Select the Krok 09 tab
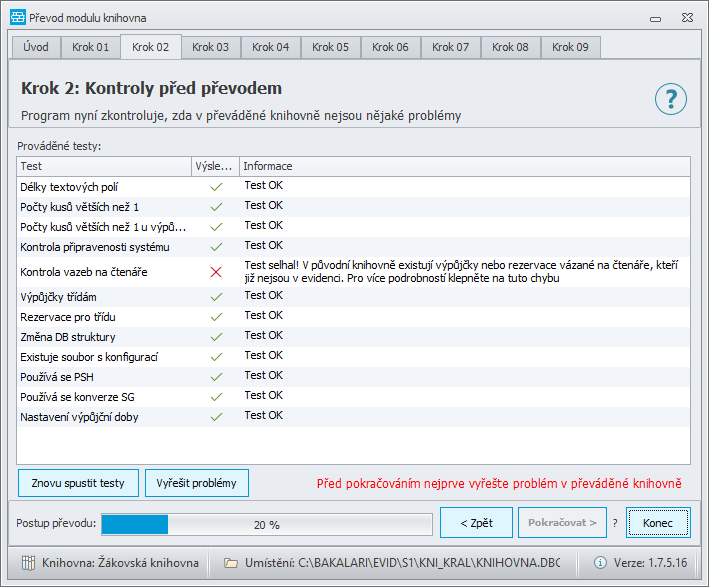 570,47
